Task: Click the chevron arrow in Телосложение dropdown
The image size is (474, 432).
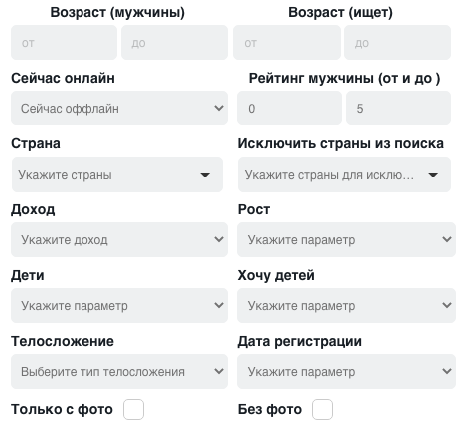Action: click(219, 371)
